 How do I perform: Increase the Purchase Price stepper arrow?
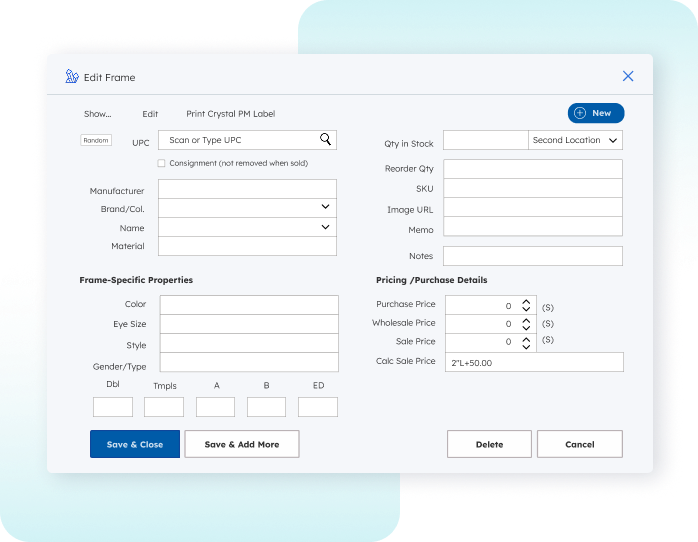click(x=525, y=302)
